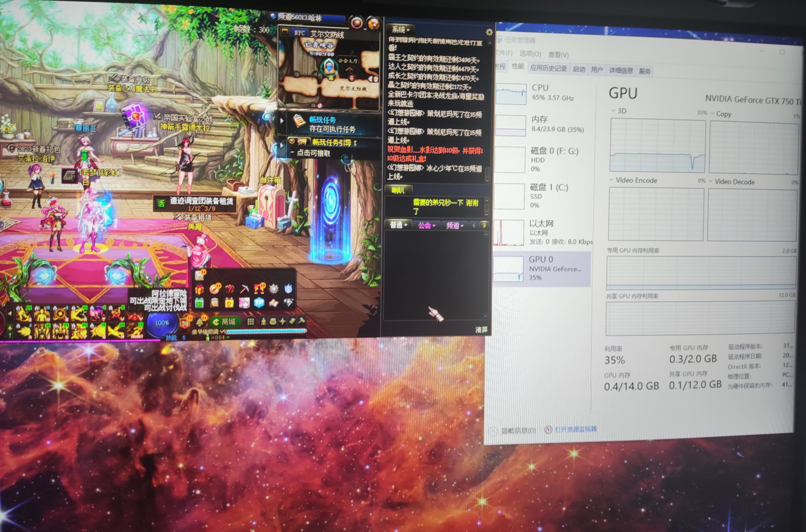The image size is (806, 532).
Task: Click the red question-mark cube icon
Action: [230, 289]
